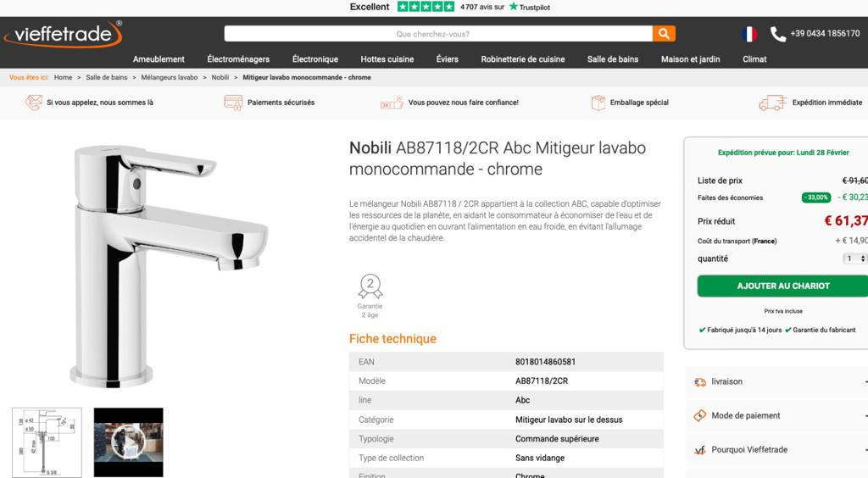Open the Robinetterie de cuisine menu

(522, 59)
